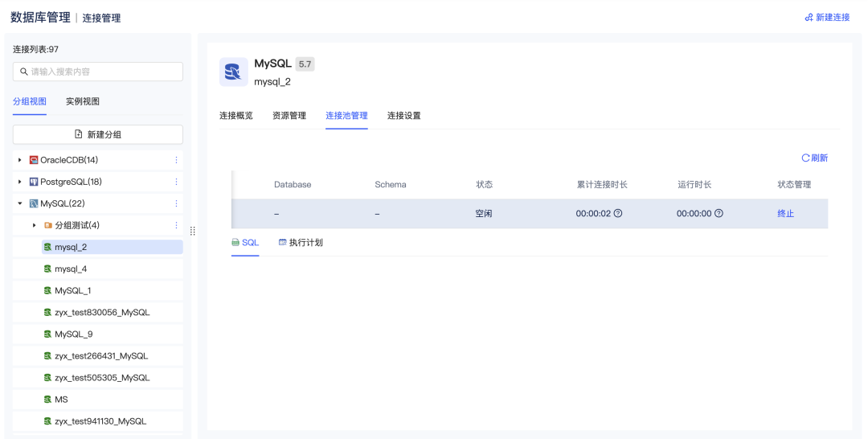Collapse the MySQL(22) group
The image size is (868, 439).
point(20,203)
